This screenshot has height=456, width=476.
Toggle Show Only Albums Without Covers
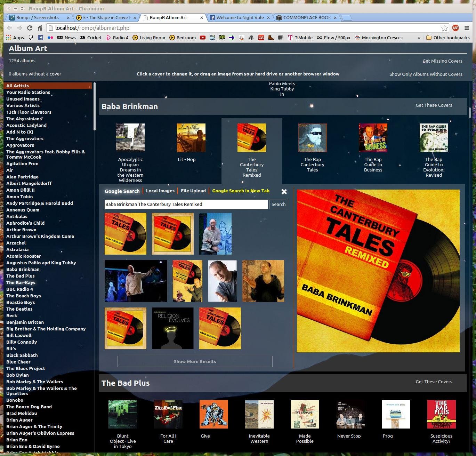pos(426,74)
